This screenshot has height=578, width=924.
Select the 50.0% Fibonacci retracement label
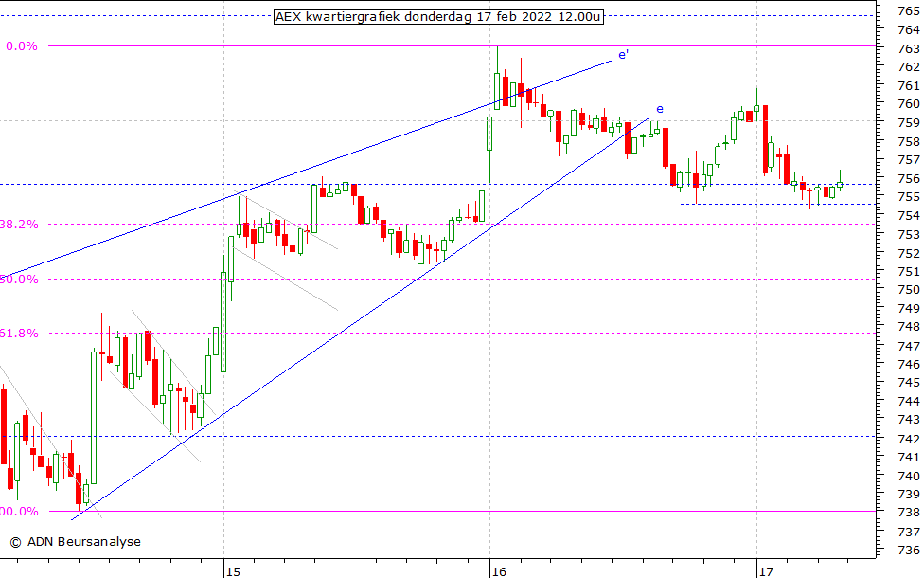[19, 280]
